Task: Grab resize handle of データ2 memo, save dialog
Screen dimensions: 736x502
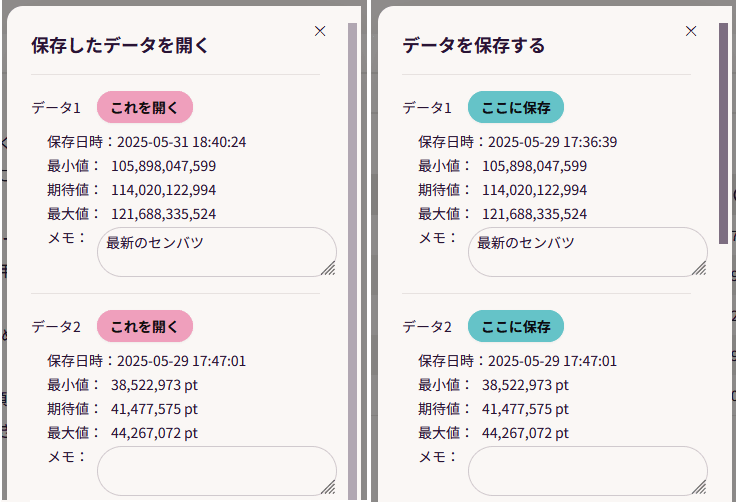Action: pyautogui.click(x=699, y=487)
